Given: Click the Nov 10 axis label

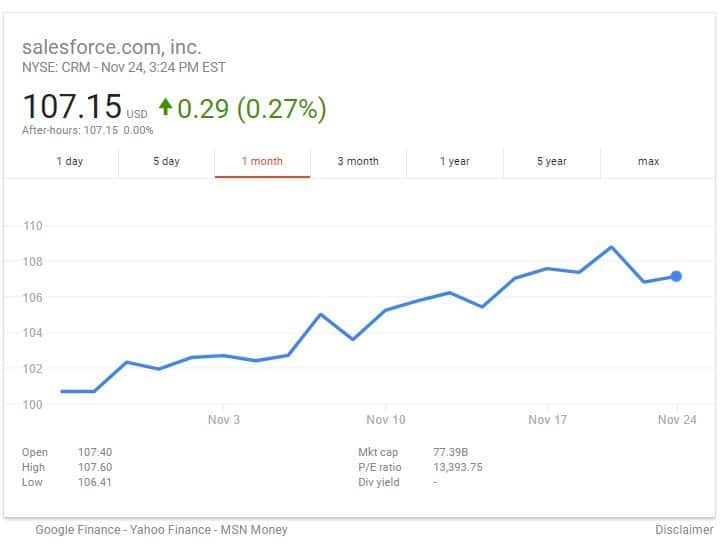Looking at the screenshot, I should pos(385,420).
